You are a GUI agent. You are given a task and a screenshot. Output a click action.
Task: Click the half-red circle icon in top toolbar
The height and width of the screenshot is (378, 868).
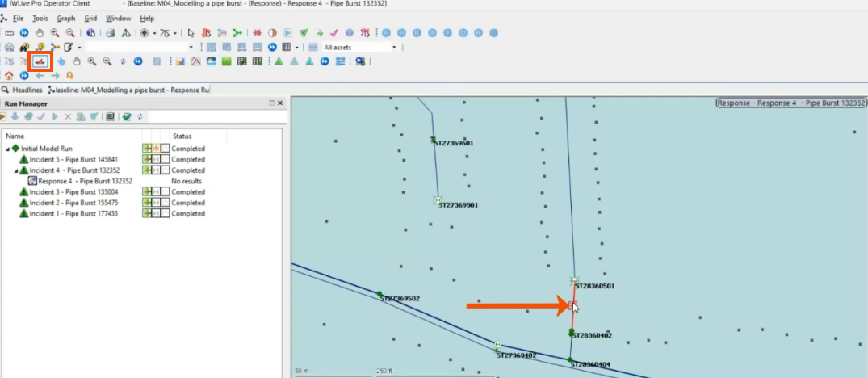coord(272,32)
